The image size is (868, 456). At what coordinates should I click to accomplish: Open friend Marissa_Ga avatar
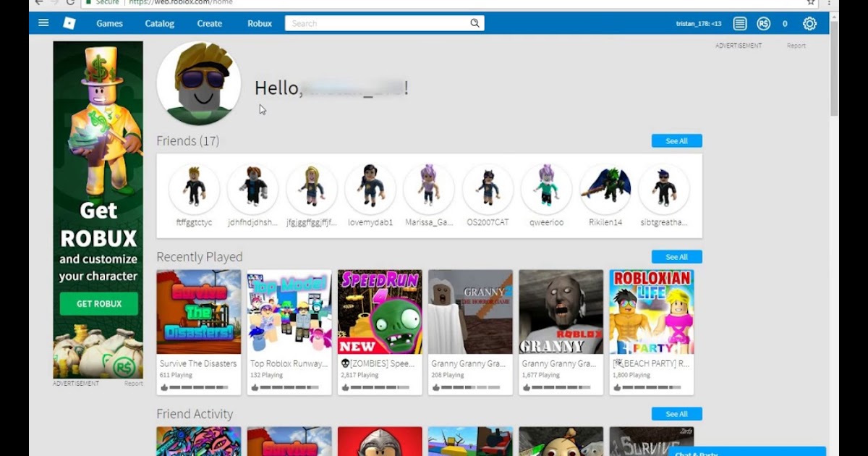429,189
